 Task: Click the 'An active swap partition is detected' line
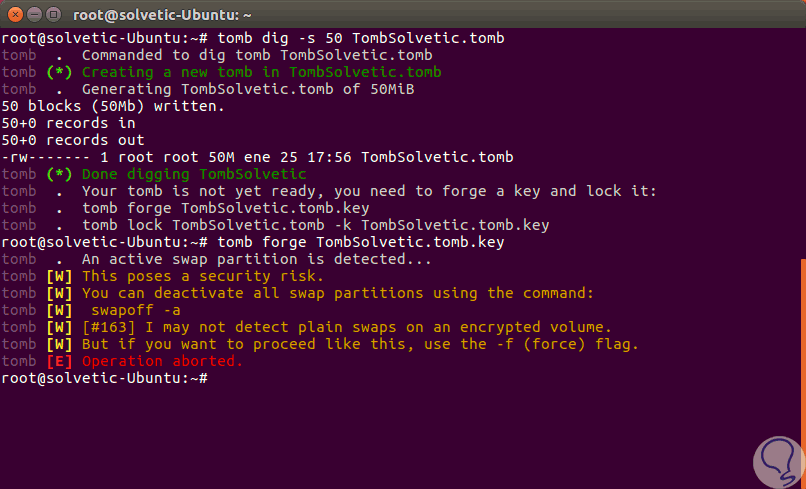(256, 259)
